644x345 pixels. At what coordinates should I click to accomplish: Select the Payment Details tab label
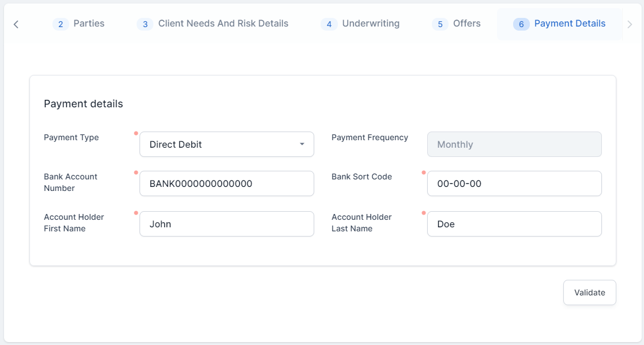[x=570, y=24]
